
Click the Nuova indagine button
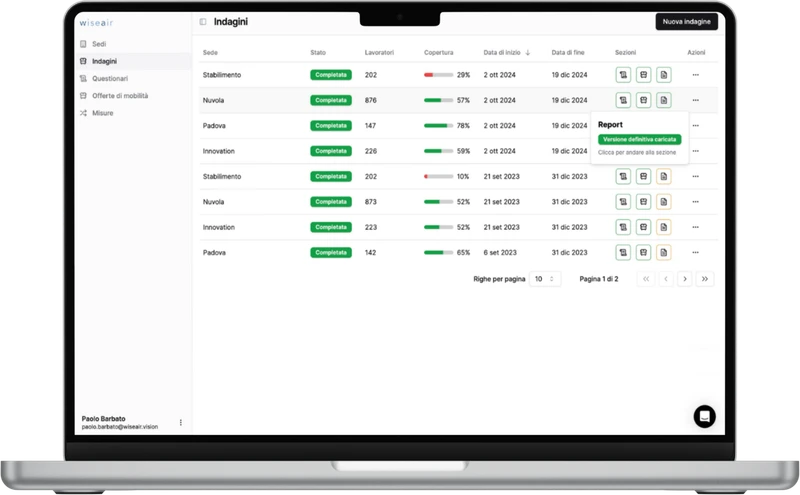[686, 22]
